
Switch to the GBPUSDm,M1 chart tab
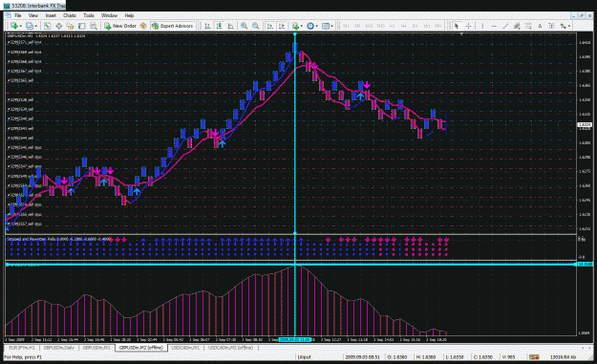pyautogui.click(x=96, y=348)
